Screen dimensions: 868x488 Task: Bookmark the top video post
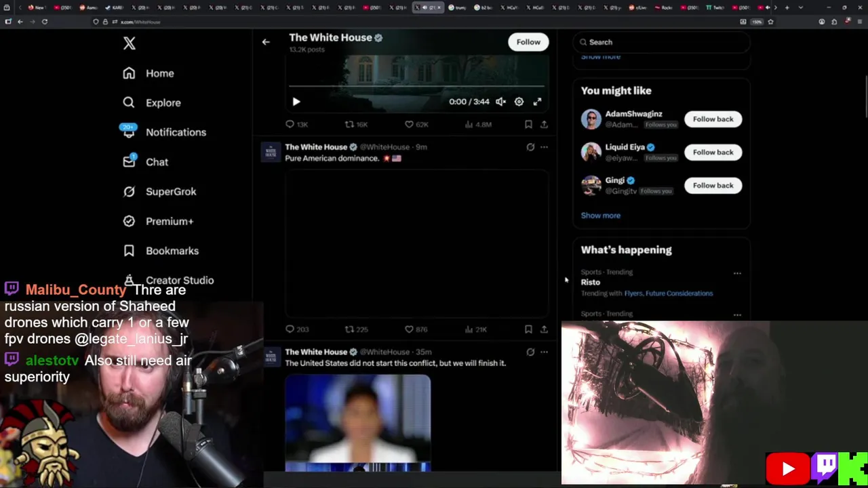[528, 125]
